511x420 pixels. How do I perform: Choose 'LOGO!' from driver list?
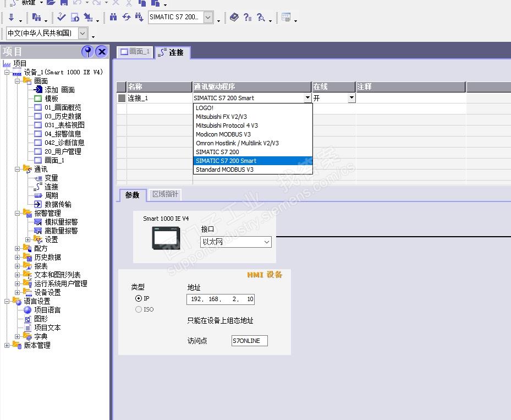coord(252,108)
